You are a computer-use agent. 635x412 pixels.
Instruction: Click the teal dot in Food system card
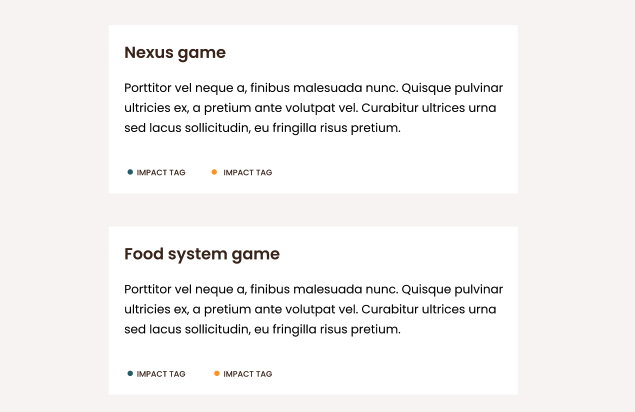[130, 373]
